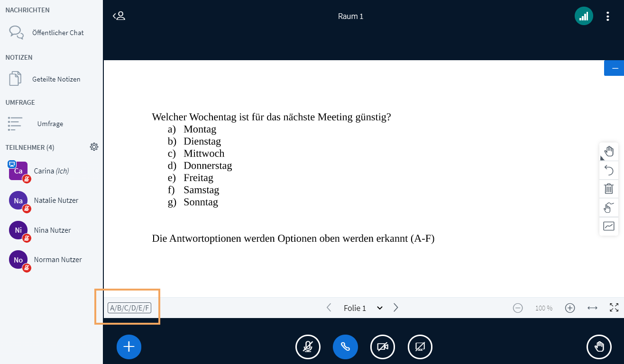Open the actions plus menu

(128, 346)
